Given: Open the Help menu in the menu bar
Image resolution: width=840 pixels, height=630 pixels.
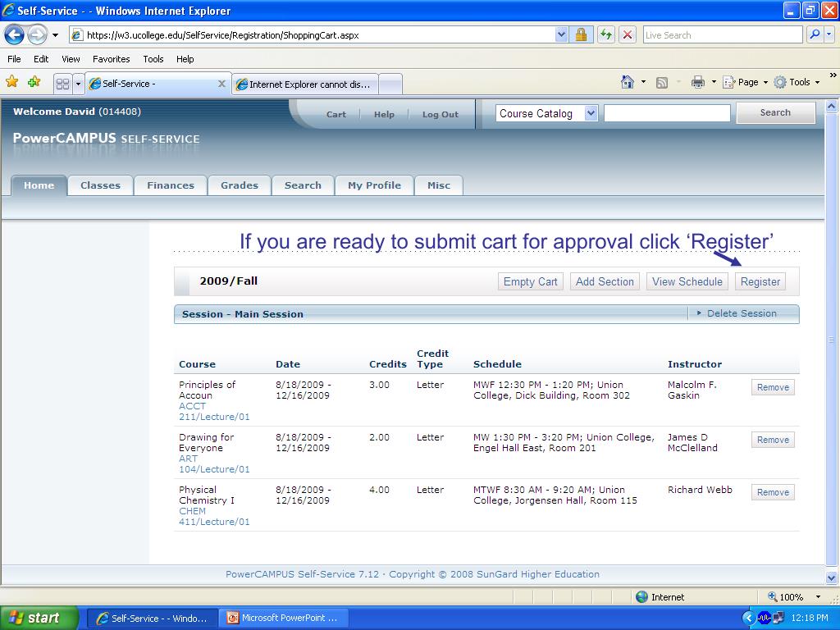Looking at the screenshot, I should [x=185, y=59].
